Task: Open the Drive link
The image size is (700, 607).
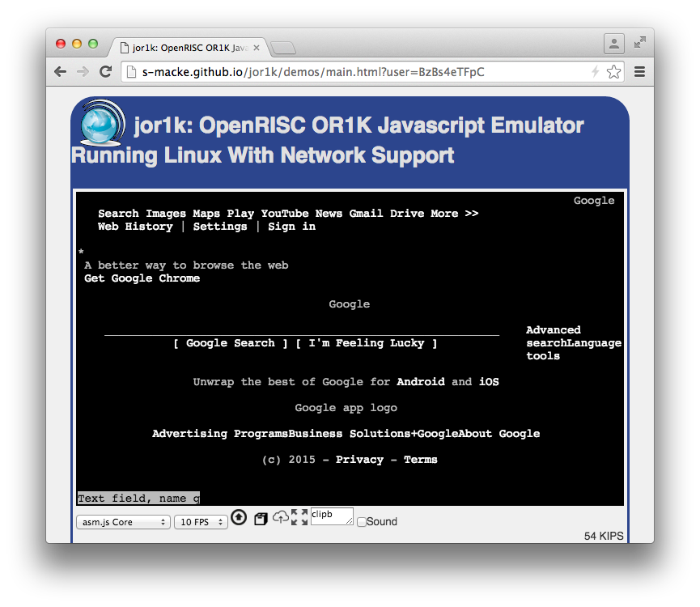Action: click(407, 214)
